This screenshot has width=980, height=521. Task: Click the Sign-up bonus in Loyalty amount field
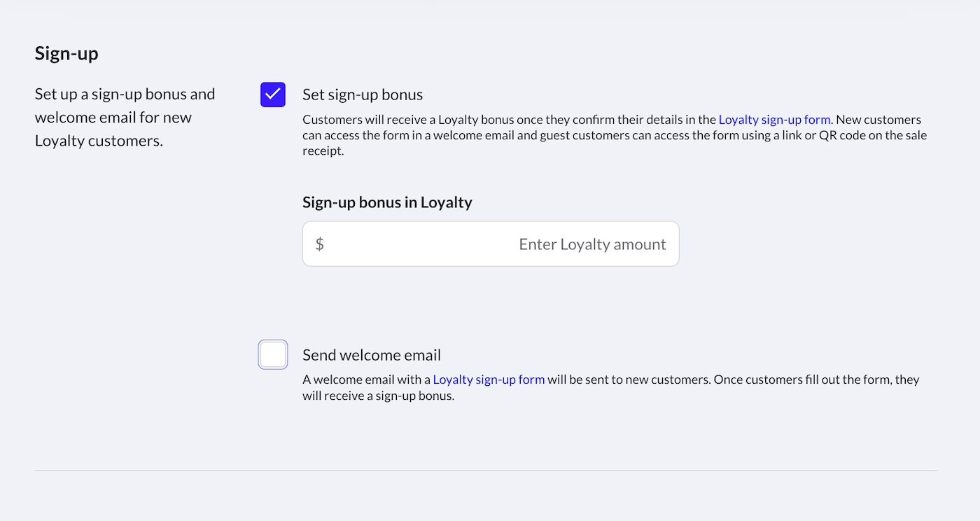pos(490,244)
